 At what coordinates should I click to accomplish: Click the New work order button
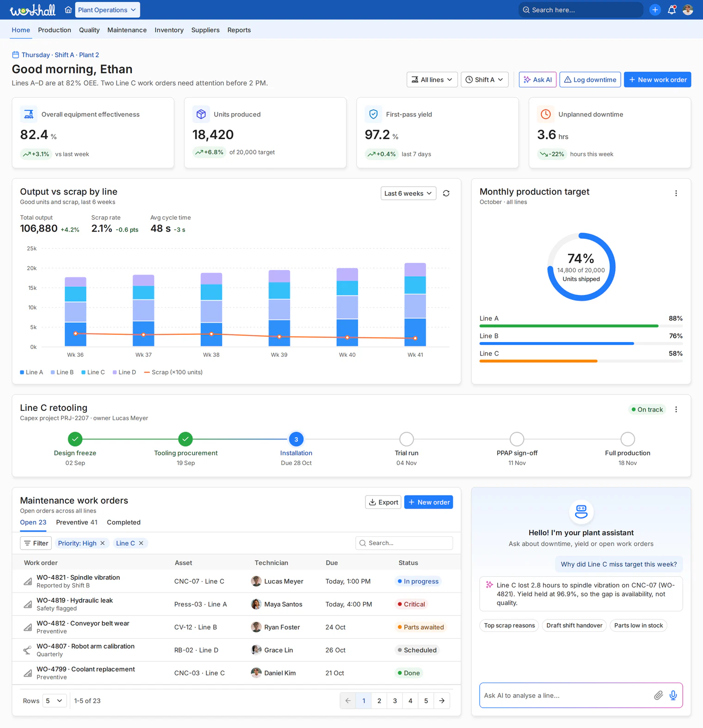(x=658, y=80)
